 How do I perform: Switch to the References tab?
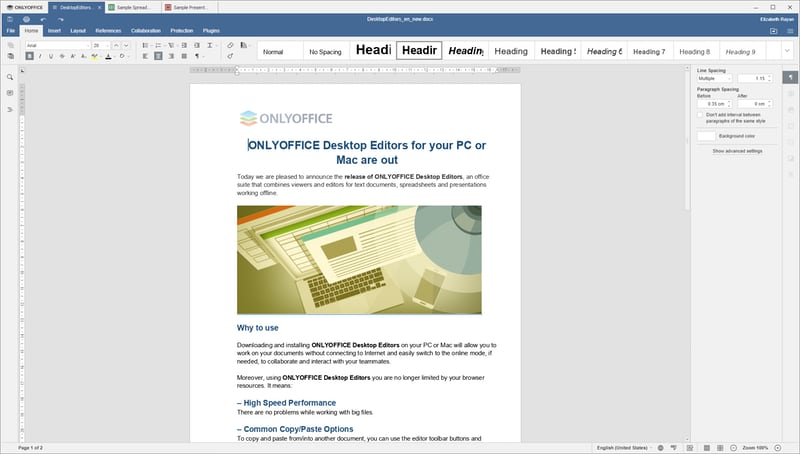point(108,31)
